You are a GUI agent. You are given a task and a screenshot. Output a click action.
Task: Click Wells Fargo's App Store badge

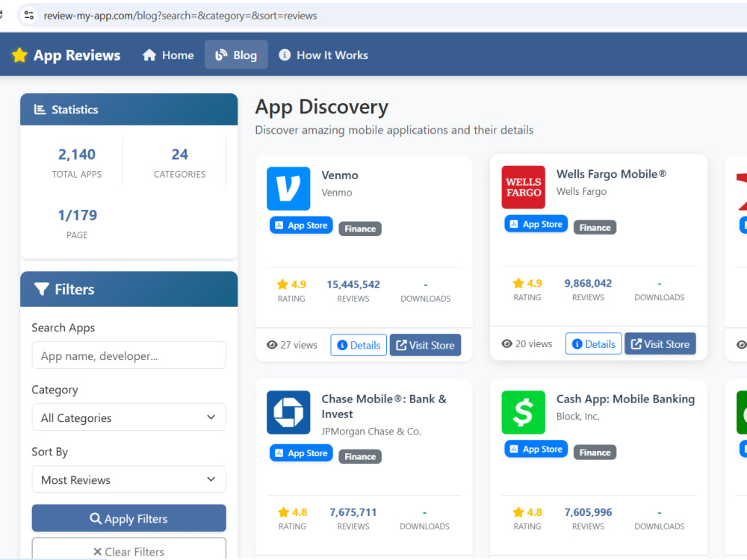tap(536, 224)
